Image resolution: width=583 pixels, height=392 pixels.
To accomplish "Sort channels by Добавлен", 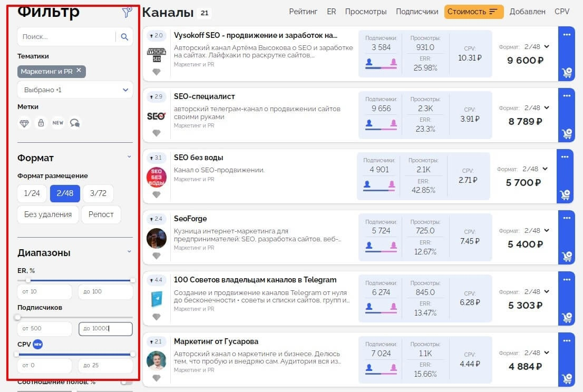I will coord(527,12).
